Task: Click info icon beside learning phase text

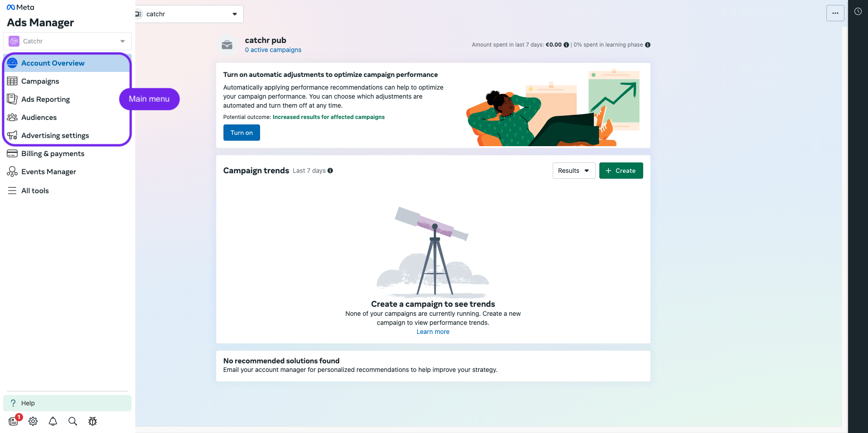Action: pos(648,45)
